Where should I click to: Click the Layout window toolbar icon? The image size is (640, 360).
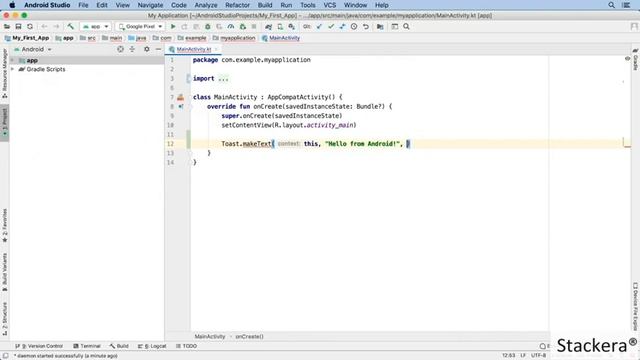(x=395, y=27)
